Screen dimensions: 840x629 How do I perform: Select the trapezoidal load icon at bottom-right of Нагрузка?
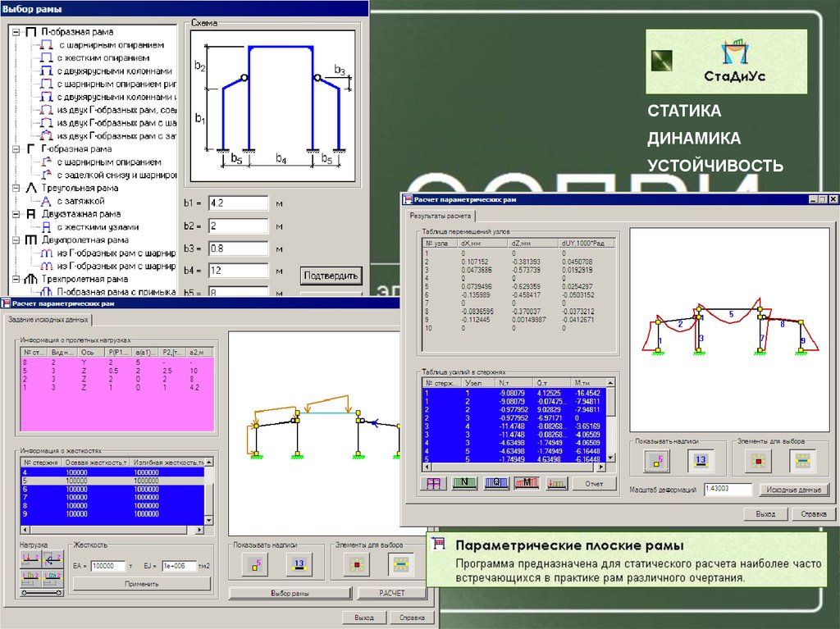(x=54, y=577)
